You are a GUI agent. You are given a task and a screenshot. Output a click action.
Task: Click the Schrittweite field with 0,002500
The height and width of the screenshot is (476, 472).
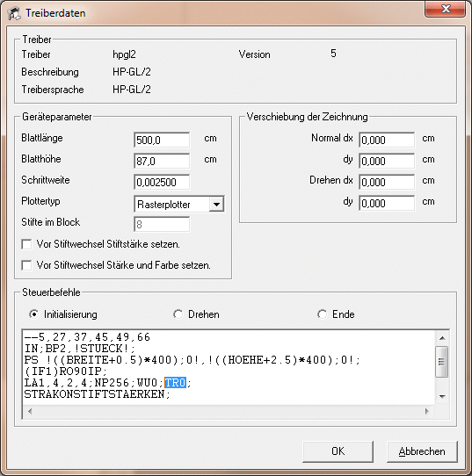pyautogui.click(x=162, y=182)
